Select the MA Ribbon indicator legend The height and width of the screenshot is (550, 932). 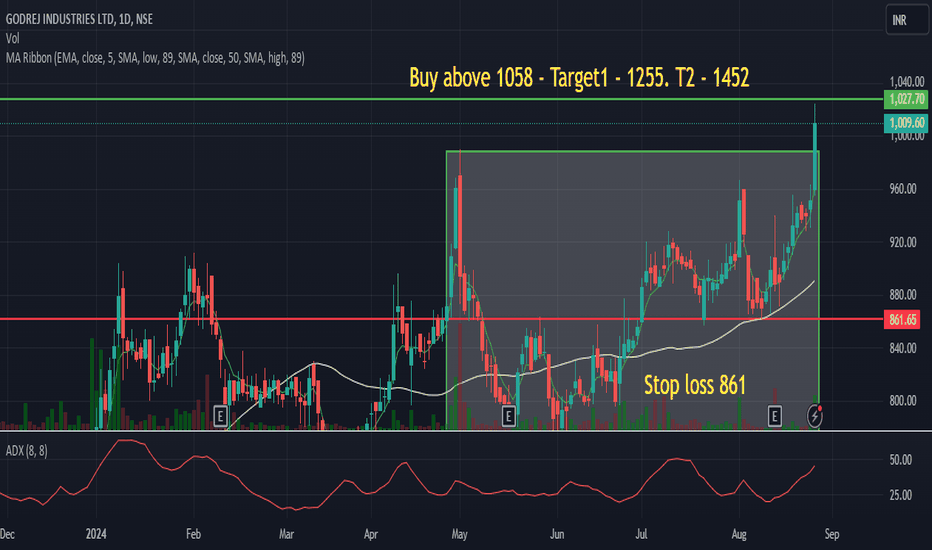(155, 58)
